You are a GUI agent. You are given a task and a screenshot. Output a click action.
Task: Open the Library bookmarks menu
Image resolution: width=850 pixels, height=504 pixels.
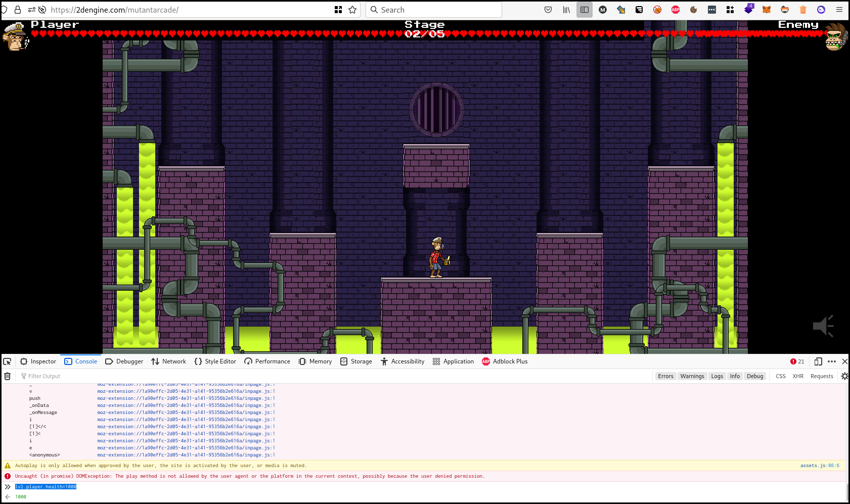click(x=566, y=10)
